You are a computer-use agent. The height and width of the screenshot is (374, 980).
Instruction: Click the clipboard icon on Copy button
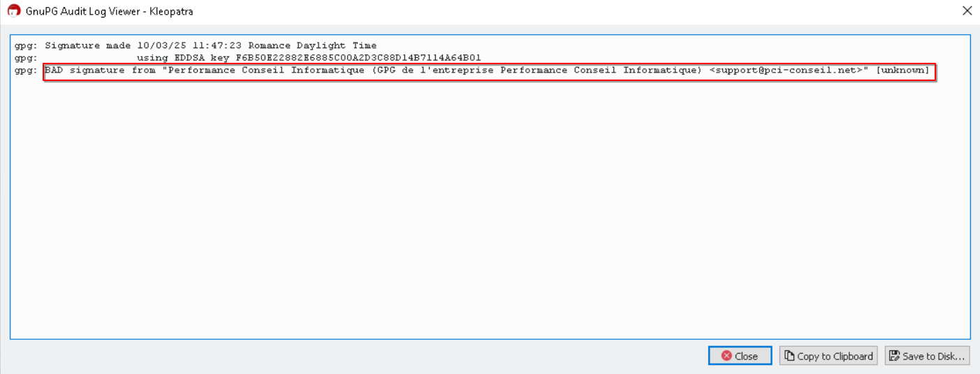click(789, 356)
